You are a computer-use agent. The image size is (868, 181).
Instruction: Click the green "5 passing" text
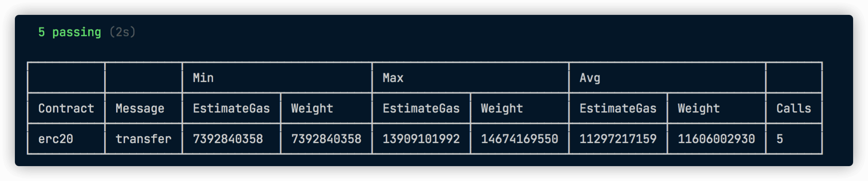pos(70,32)
